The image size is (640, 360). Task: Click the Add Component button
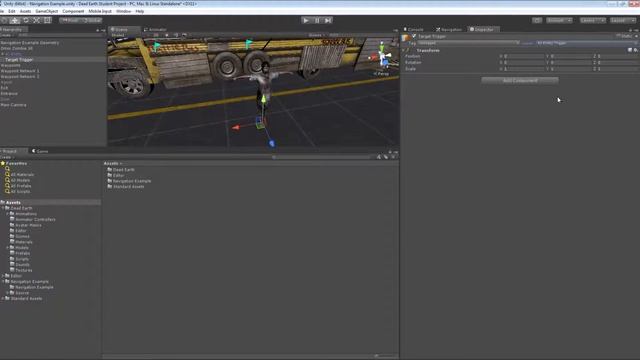pyautogui.click(x=520, y=80)
